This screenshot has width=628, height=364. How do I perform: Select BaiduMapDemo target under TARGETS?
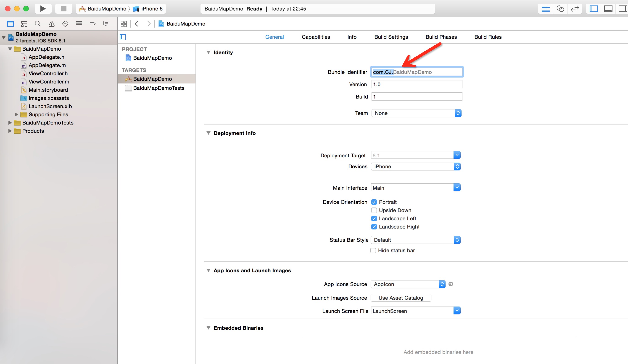[x=156, y=79]
